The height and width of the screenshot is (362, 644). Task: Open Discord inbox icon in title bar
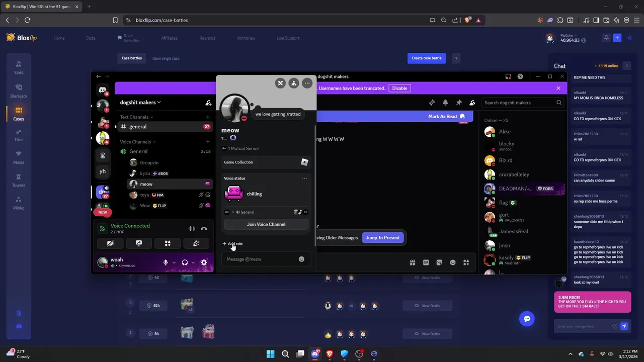(508, 76)
